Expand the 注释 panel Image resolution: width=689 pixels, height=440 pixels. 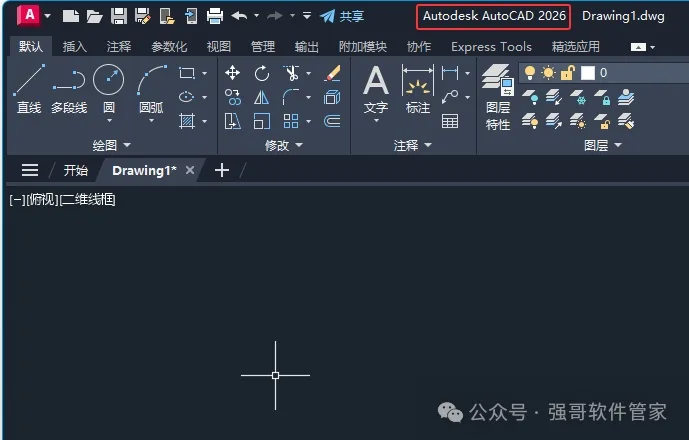tap(413, 145)
